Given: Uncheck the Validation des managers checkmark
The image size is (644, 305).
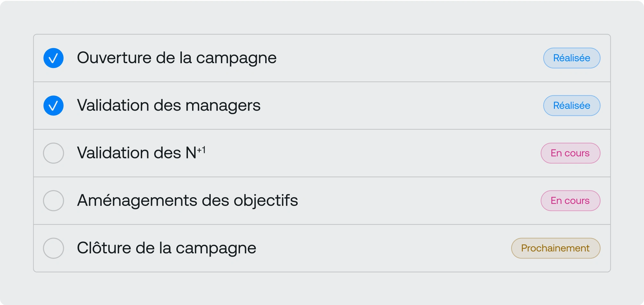Looking at the screenshot, I should [x=54, y=106].
